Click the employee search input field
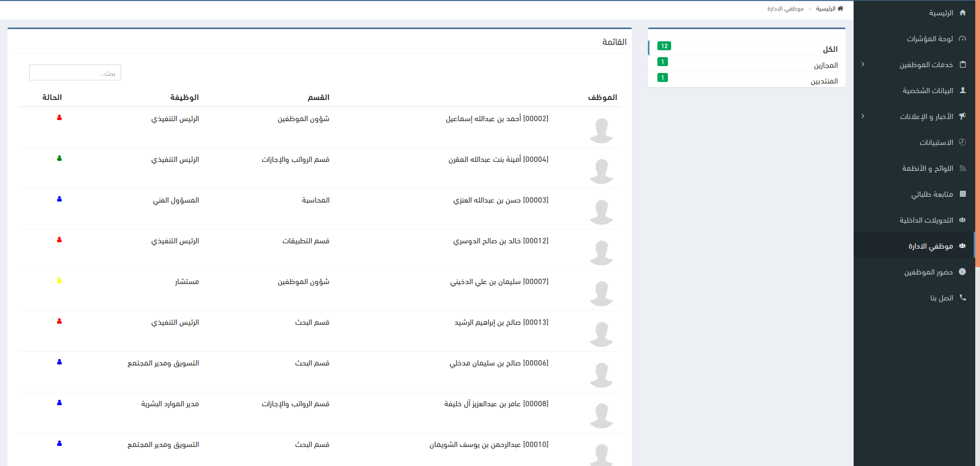Viewport: 980px width, 466px height. coord(75,73)
